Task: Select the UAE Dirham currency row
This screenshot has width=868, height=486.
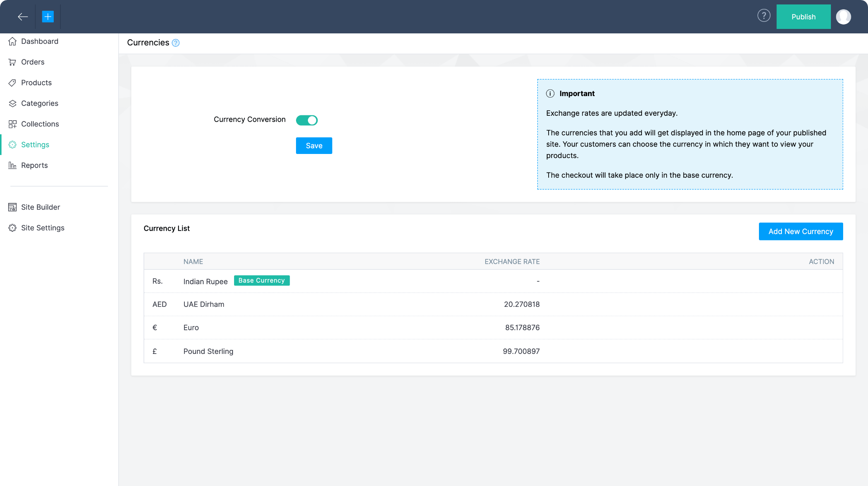Action: pos(204,304)
